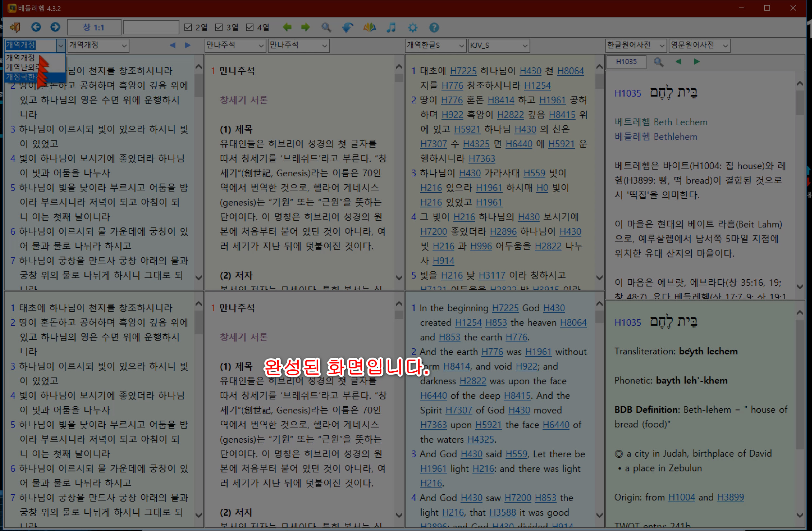Click the music note icon
812x531 pixels.
(391, 27)
